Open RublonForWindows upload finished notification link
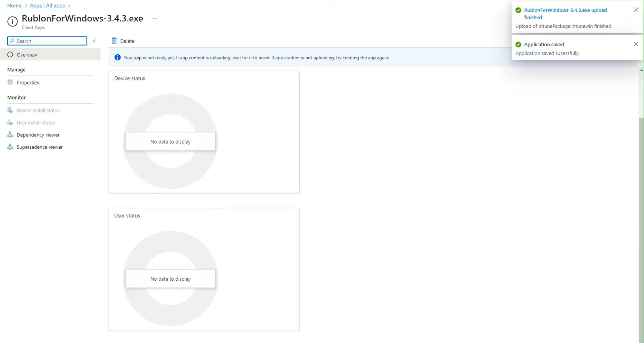 pyautogui.click(x=565, y=14)
